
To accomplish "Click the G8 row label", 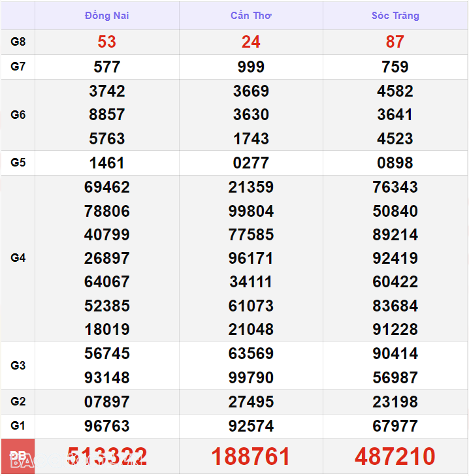I will [18, 42].
